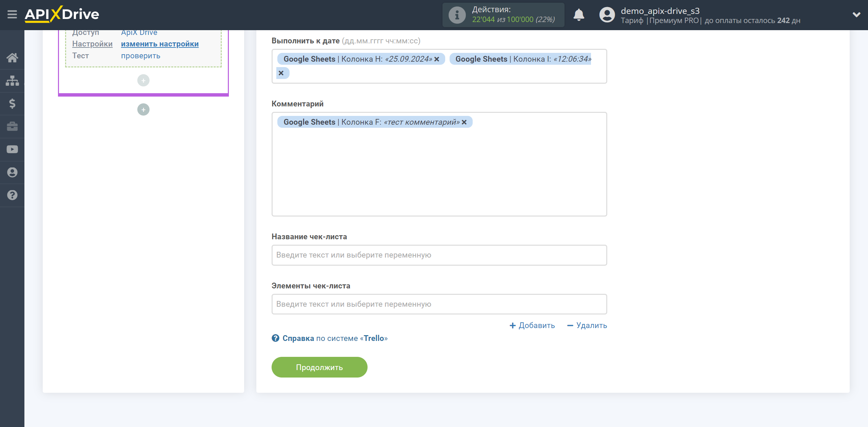
Task: Open the actions info icon
Action: [457, 15]
